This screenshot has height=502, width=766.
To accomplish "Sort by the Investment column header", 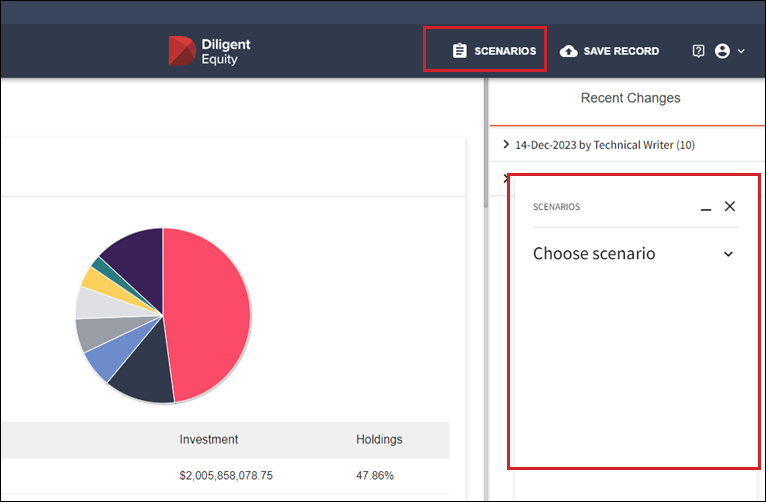I will [209, 439].
